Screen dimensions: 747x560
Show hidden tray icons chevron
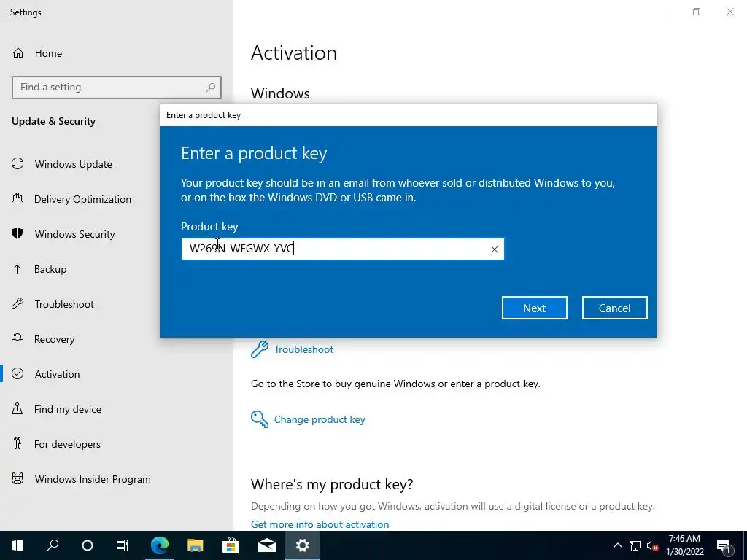click(x=617, y=545)
